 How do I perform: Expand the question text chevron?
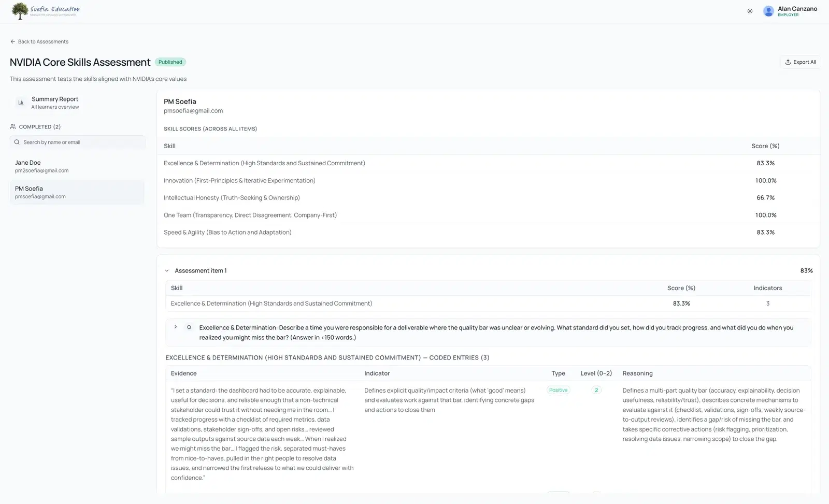pos(176,327)
